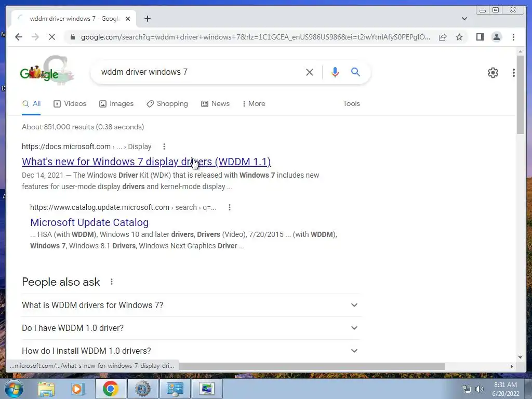Open Chrome side panel
The image size is (532, 399).
[480, 37]
